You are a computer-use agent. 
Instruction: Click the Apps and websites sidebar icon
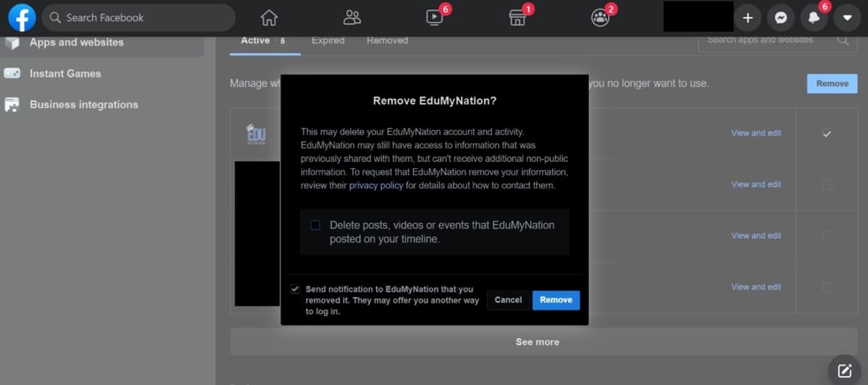click(12, 43)
